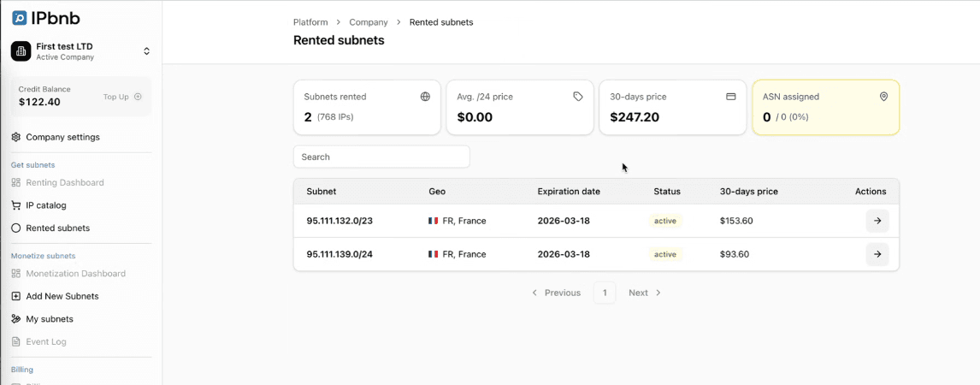Click subnet 95.111.139.0/24
This screenshot has height=385, width=980.
pyautogui.click(x=339, y=254)
